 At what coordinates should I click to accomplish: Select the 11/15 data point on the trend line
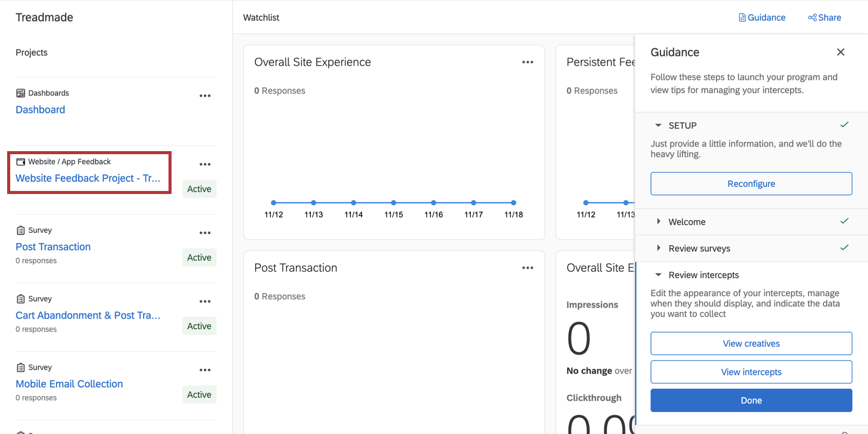[393, 202]
